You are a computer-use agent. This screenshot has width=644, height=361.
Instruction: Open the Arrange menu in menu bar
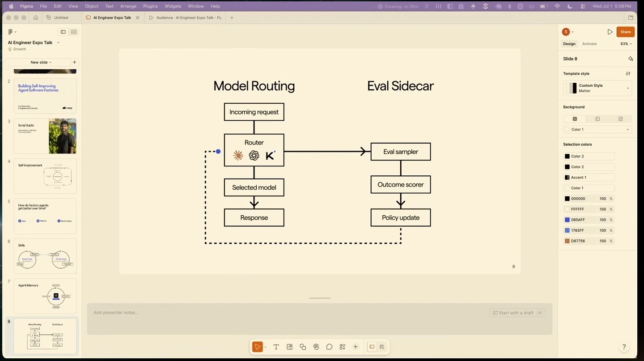128,6
